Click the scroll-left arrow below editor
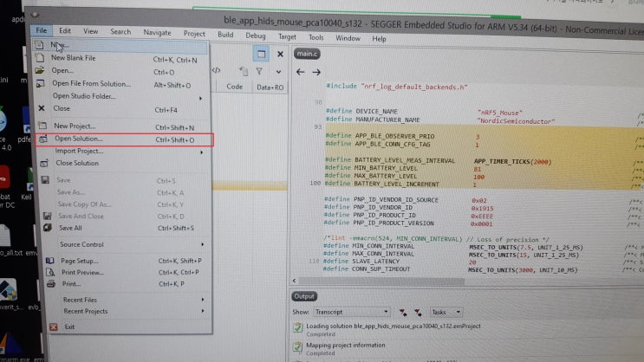The width and height of the screenshot is (644, 362). (x=294, y=281)
